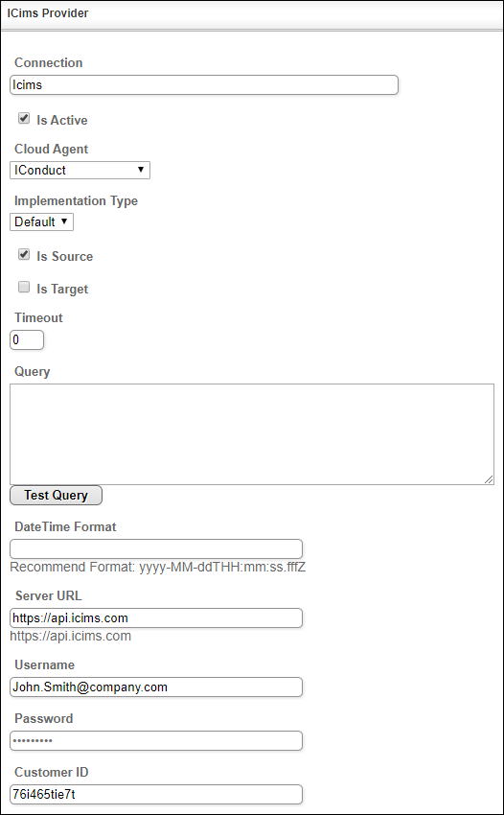Click the Query textarea resize grip corner

(489, 479)
